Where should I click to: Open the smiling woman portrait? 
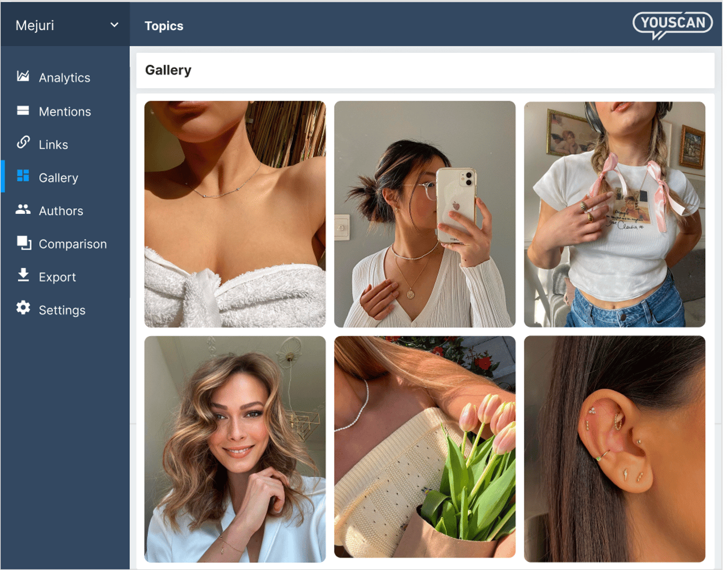[235, 448]
